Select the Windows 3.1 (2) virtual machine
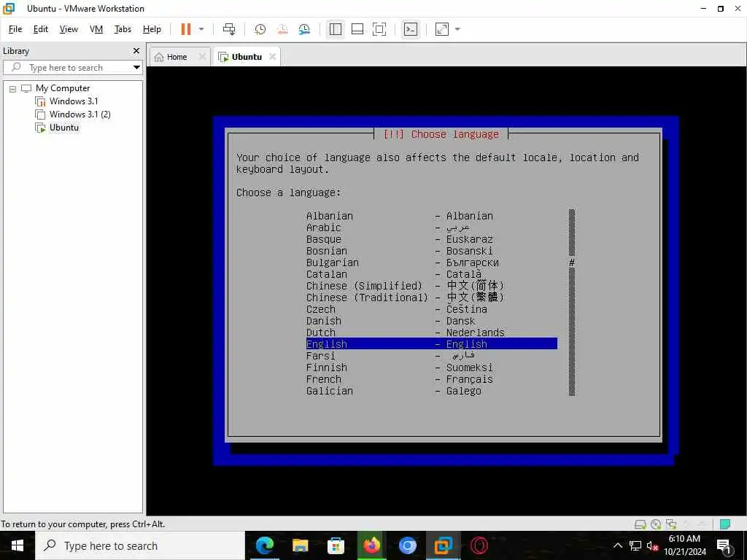The height and width of the screenshot is (560, 747). pyautogui.click(x=80, y=114)
